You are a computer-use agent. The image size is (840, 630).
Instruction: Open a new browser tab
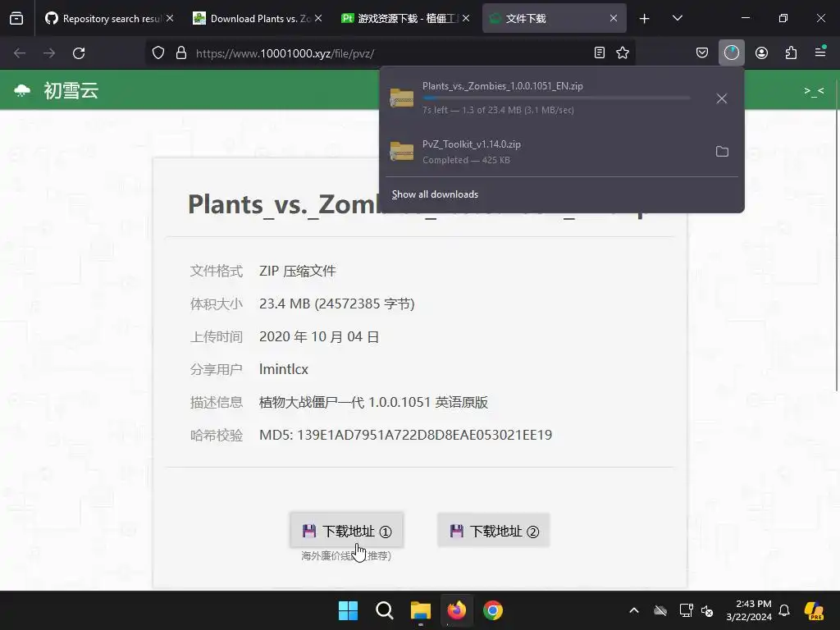tap(645, 19)
